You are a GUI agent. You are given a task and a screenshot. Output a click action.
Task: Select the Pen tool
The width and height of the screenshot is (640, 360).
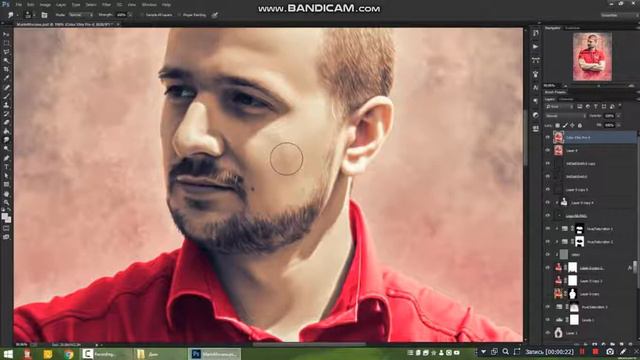coord(6,158)
